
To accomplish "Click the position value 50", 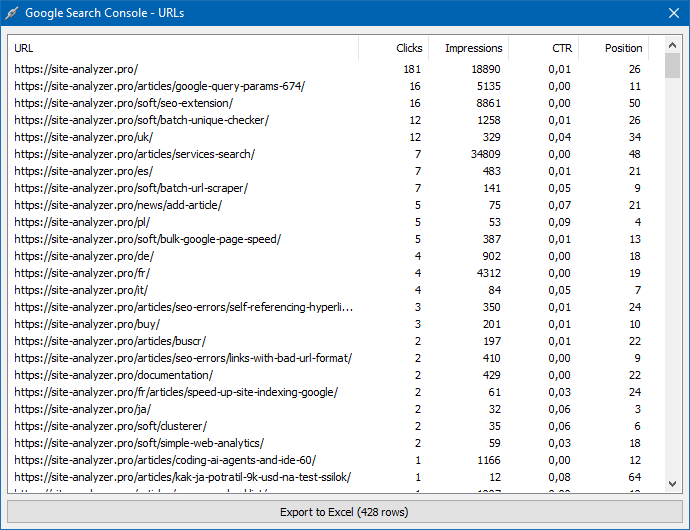I will click(x=635, y=103).
